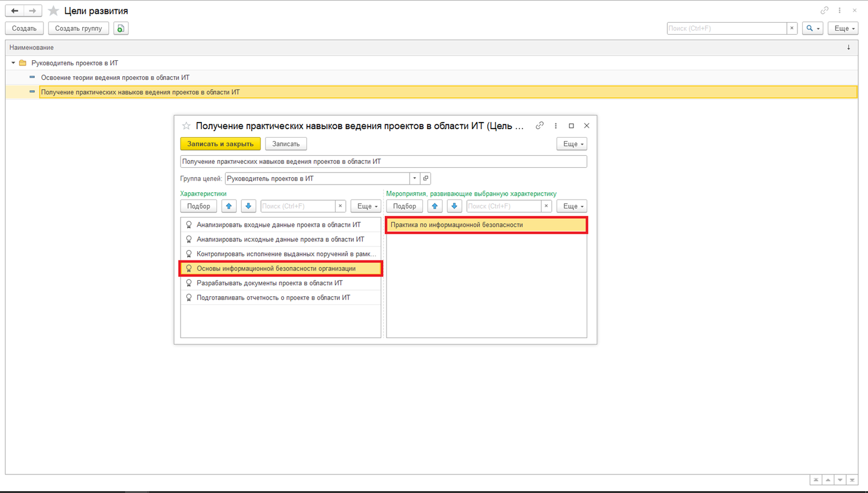Image resolution: width=868 pixels, height=493 pixels.
Task: Move characteristic down with blue arrow
Action: tap(249, 206)
